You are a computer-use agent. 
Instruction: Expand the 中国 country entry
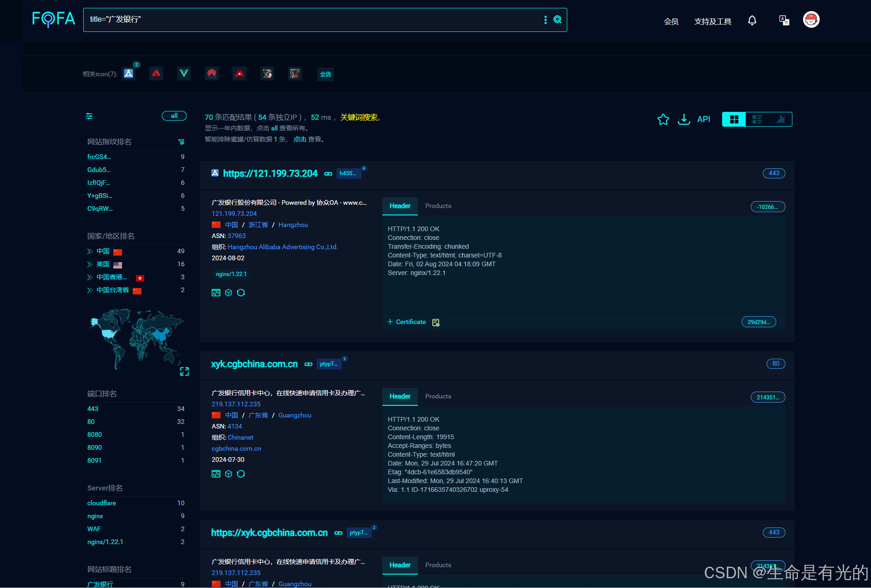[x=90, y=251]
